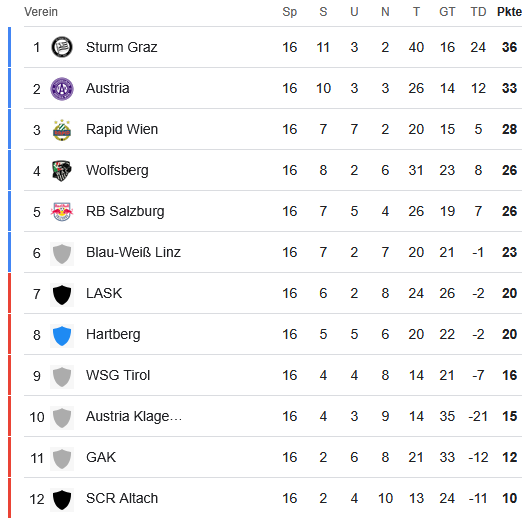Screen dimensions: 522x523
Task: Click the Sp games played header
Action: 290,12
